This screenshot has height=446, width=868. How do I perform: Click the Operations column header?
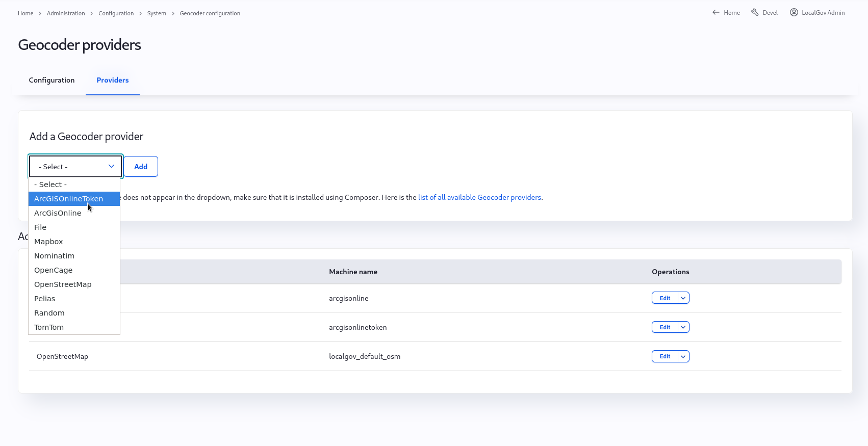pyautogui.click(x=670, y=272)
